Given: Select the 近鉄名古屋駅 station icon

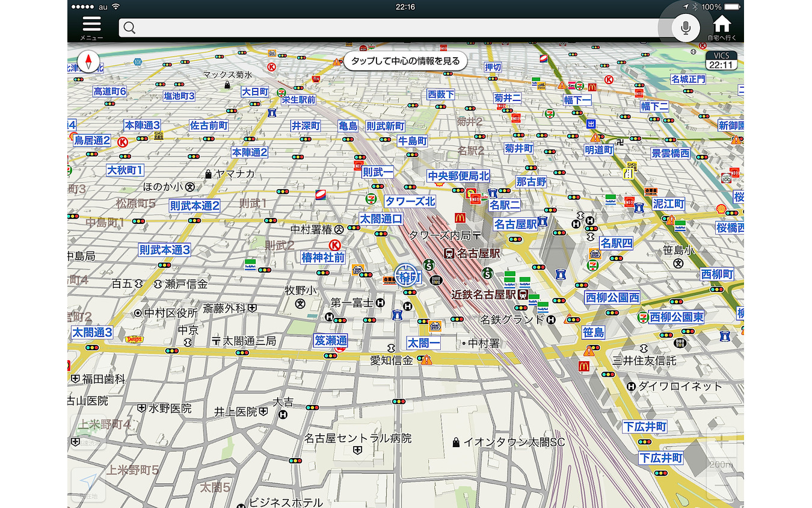Looking at the screenshot, I should 523,295.
